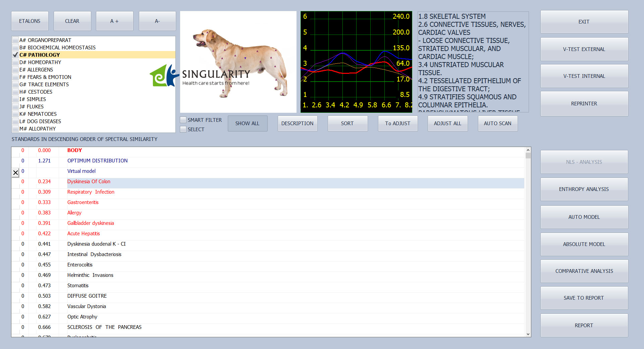644x349 pixels.
Task: Open V-TEST EXTERNAL
Action: (x=584, y=49)
